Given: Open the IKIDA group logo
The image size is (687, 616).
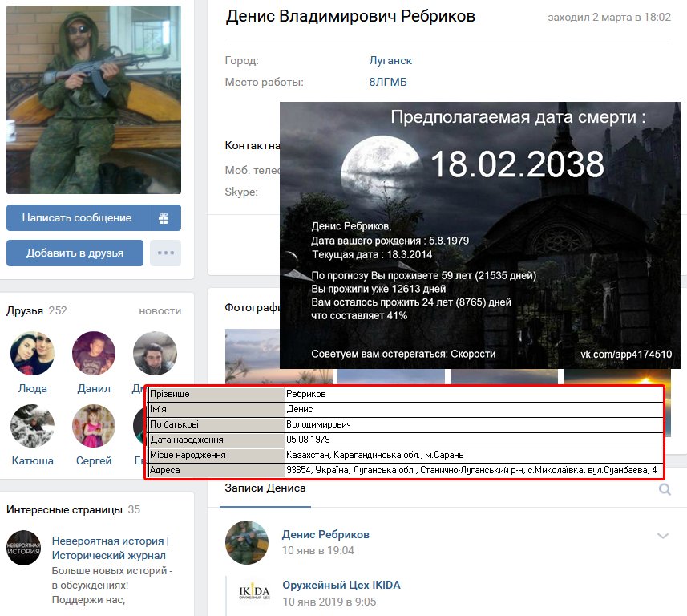Looking at the screenshot, I should tap(255, 592).
